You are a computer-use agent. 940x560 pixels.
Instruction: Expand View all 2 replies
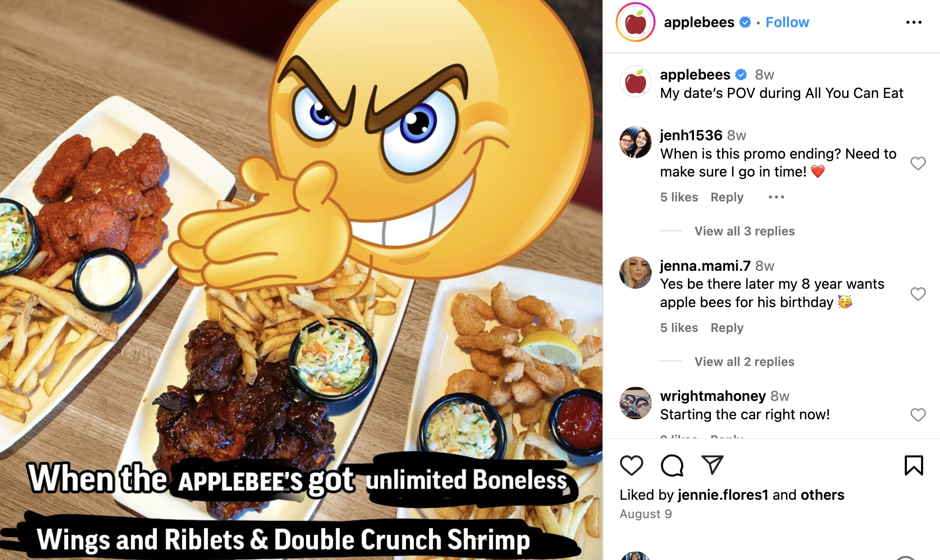point(745,362)
